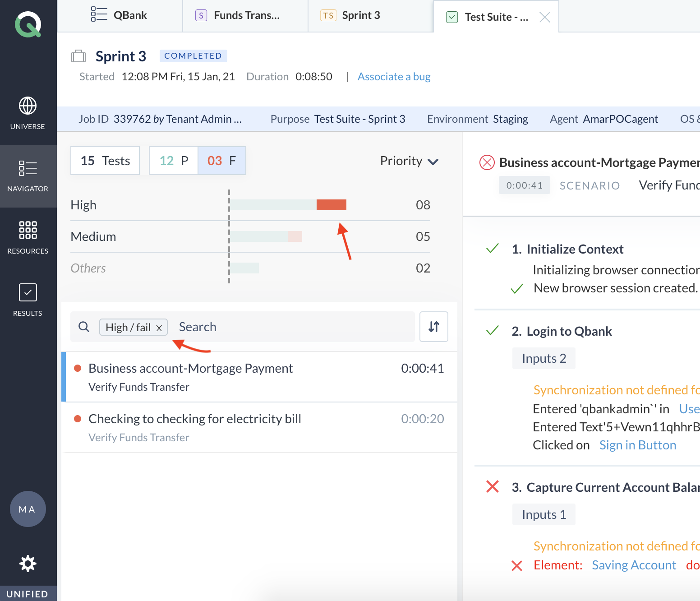700x601 pixels.
Task: Click the Job ID 339762 text
Action: 160,119
